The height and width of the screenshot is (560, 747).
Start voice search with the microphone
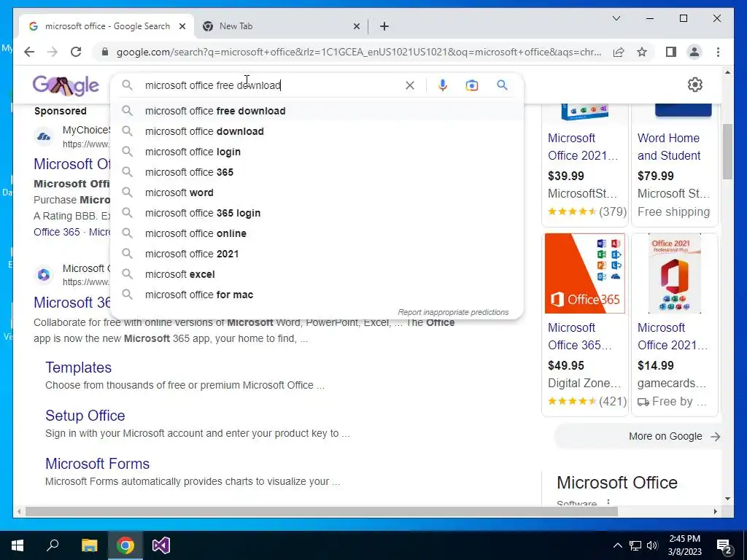(x=443, y=85)
